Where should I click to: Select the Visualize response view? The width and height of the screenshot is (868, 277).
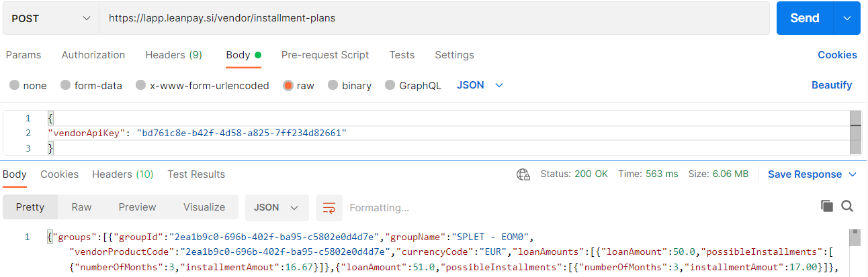[204, 207]
